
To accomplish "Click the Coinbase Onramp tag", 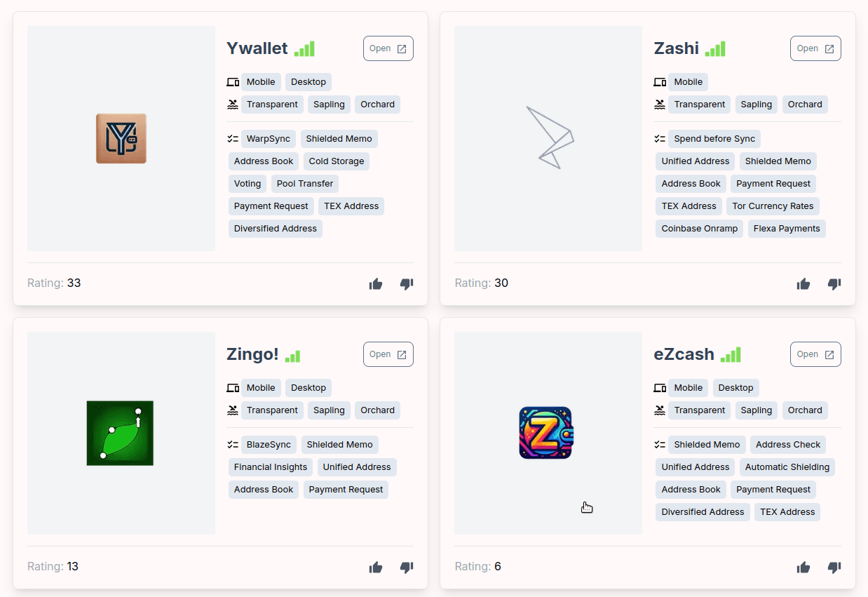I will pos(700,229).
